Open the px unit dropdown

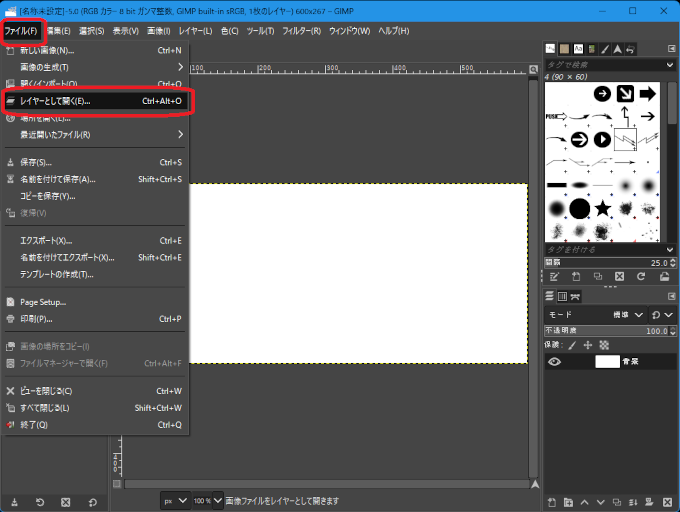click(175, 501)
